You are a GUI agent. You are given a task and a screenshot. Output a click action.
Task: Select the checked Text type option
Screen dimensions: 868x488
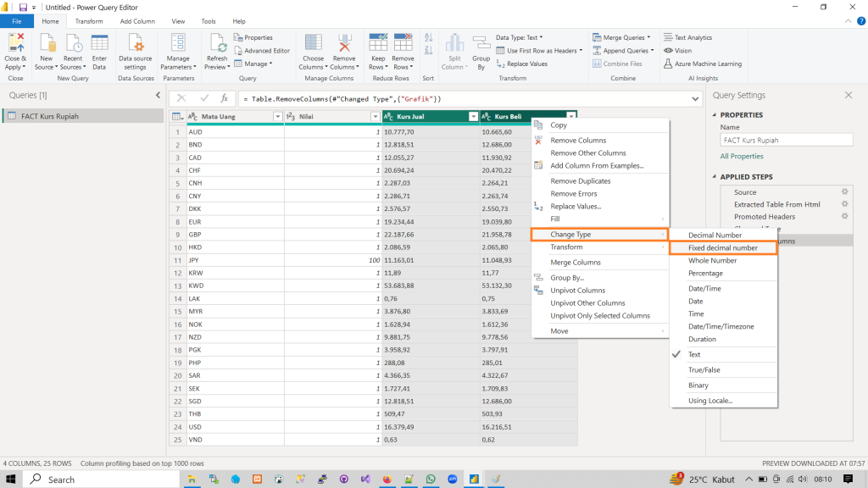tap(694, 355)
